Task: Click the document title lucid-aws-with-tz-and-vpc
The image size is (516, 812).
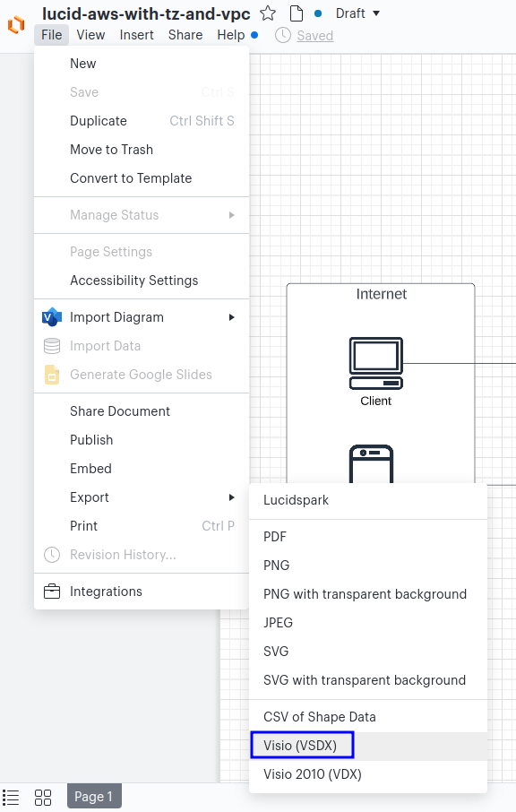Action: 146,13
